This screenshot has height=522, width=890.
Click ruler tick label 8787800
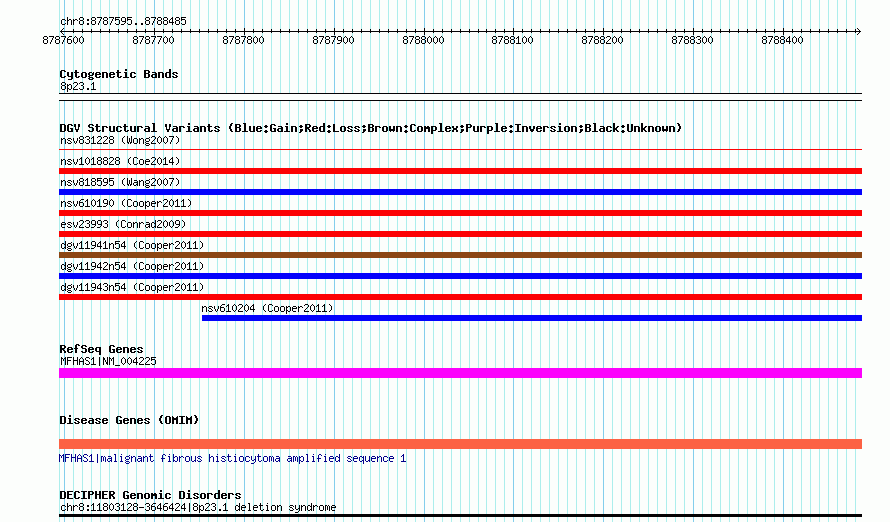(243, 40)
